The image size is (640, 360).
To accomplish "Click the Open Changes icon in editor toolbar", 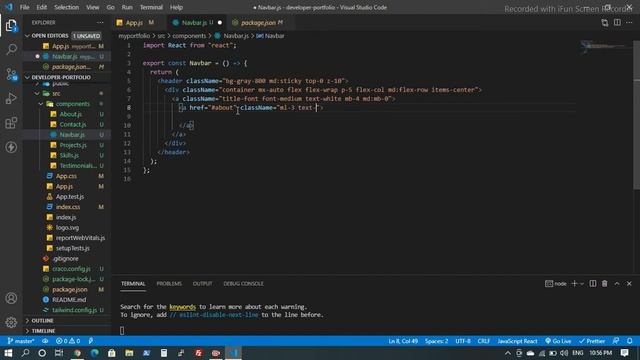I will [x=604, y=23].
